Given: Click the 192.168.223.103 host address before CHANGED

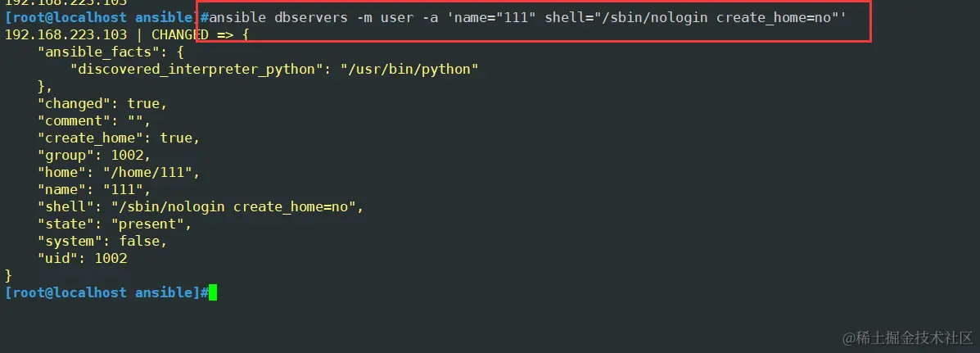Looking at the screenshot, I should click(x=65, y=35).
